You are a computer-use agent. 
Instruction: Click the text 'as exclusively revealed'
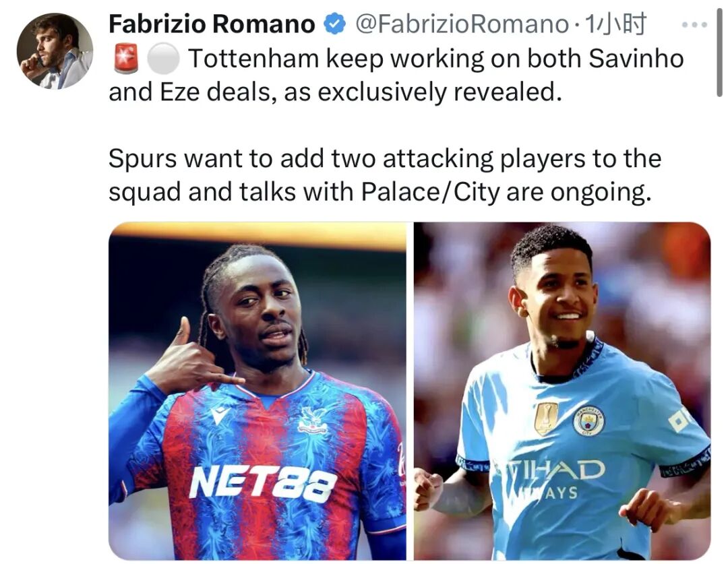click(x=419, y=92)
